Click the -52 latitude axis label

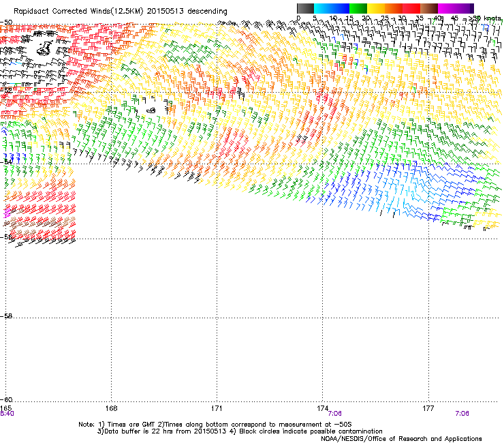click(5, 91)
